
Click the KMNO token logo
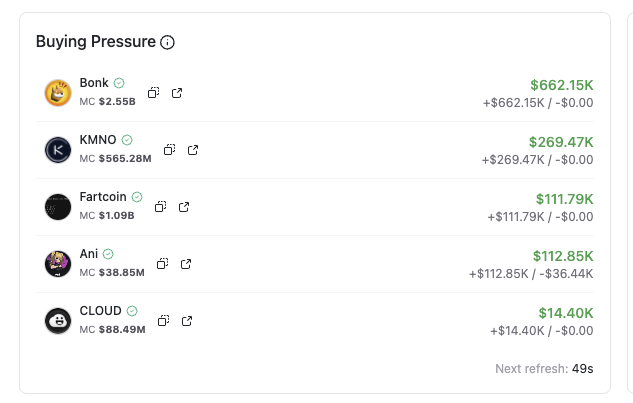click(x=58, y=150)
